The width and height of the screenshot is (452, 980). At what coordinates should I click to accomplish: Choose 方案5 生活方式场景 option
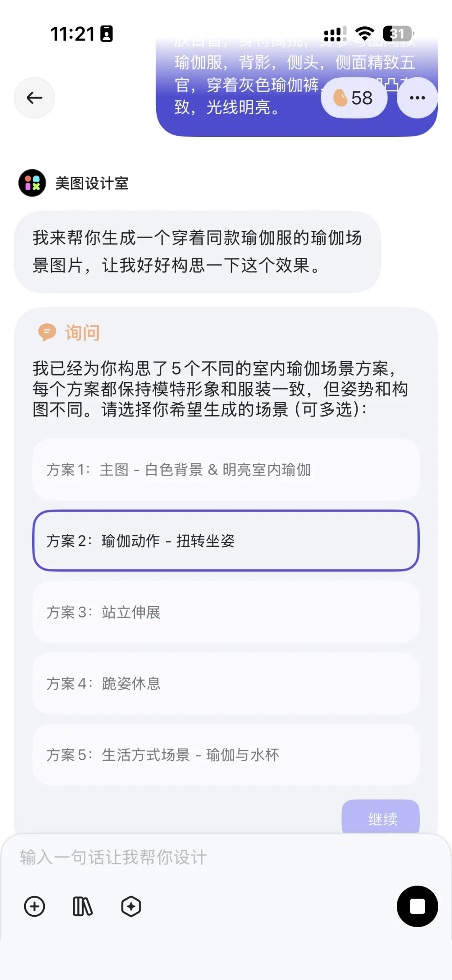click(x=226, y=754)
